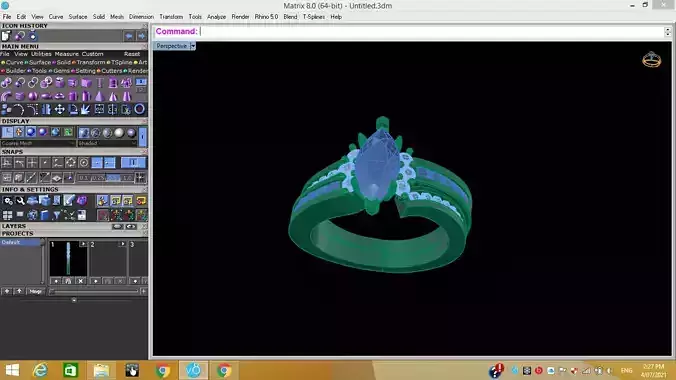The image size is (676, 380).
Task: Click the move gumball arrows icon
Action: click(x=59, y=110)
